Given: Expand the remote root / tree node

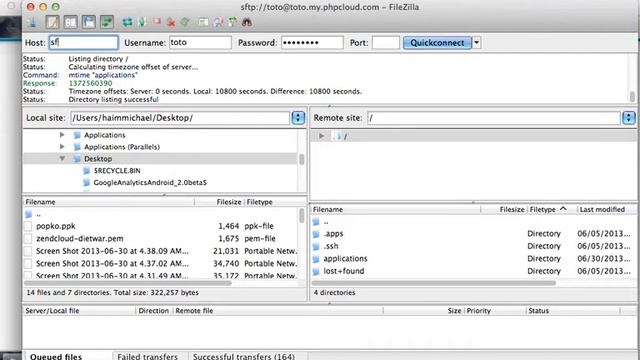Looking at the screenshot, I should (322, 136).
